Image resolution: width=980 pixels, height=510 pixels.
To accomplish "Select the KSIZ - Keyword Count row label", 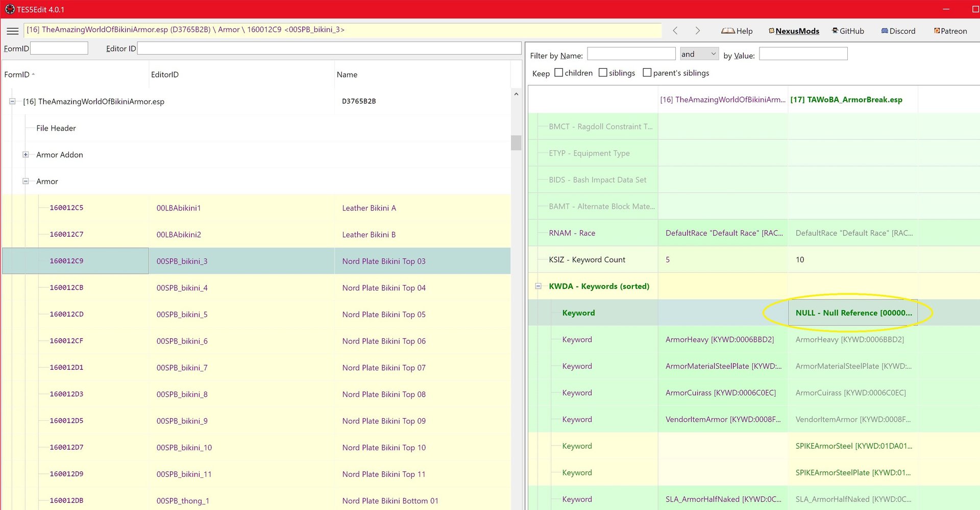I will click(587, 260).
